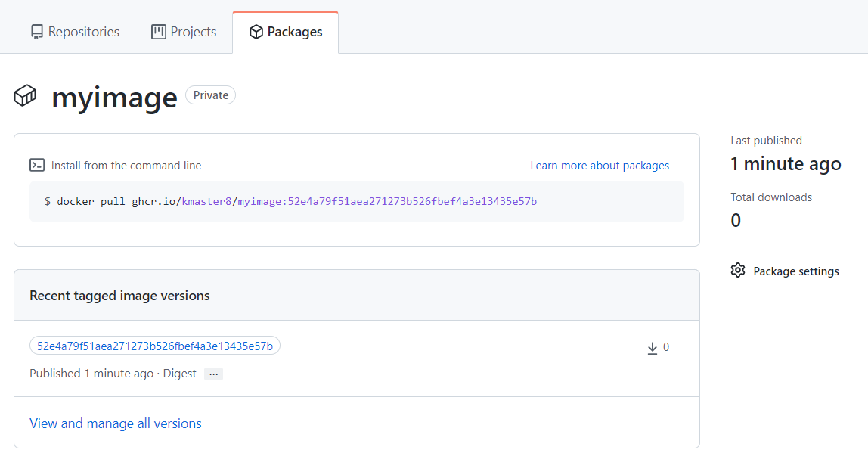Click 'Recent tagged image versions' heading
The height and width of the screenshot is (456, 868).
tap(119, 296)
